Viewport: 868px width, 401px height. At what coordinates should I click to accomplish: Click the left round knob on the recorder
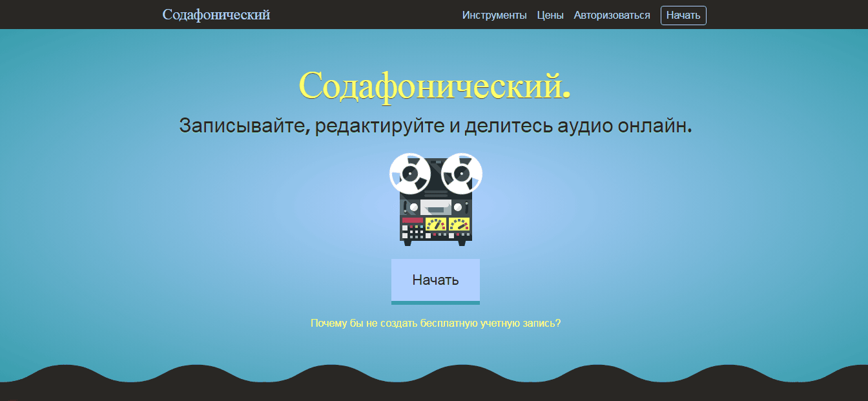(415, 207)
